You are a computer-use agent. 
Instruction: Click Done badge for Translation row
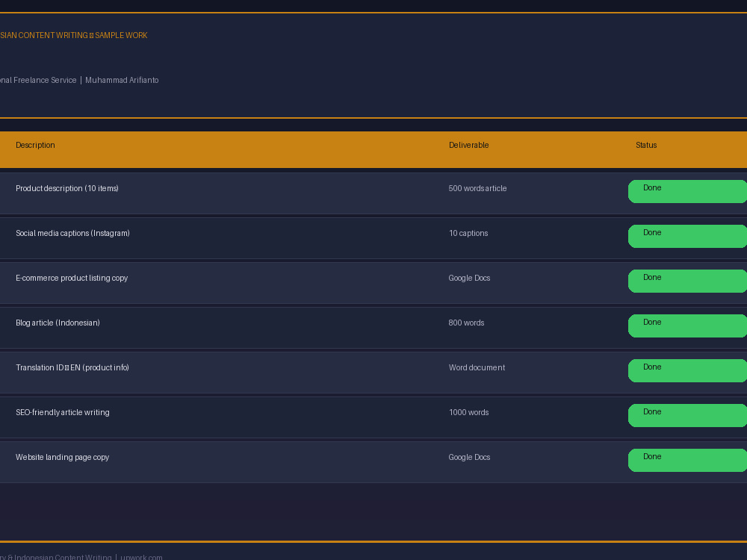687,370
